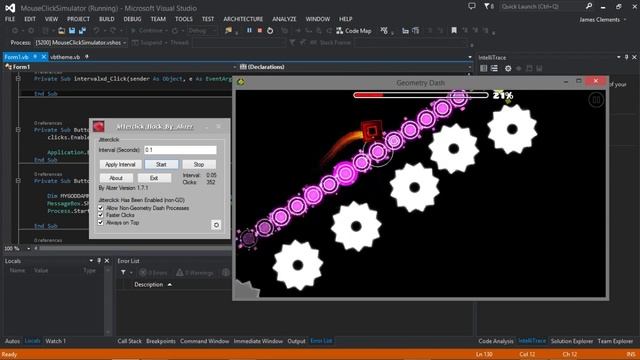The width and height of the screenshot is (640, 360).
Task: Open the zoom level 100 % dropdown
Action: 29,248
